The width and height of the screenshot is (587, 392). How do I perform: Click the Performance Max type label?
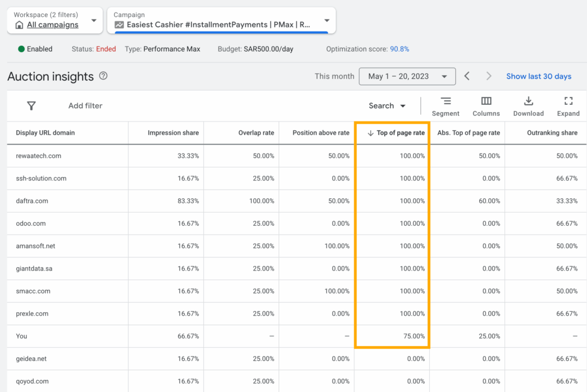click(172, 49)
